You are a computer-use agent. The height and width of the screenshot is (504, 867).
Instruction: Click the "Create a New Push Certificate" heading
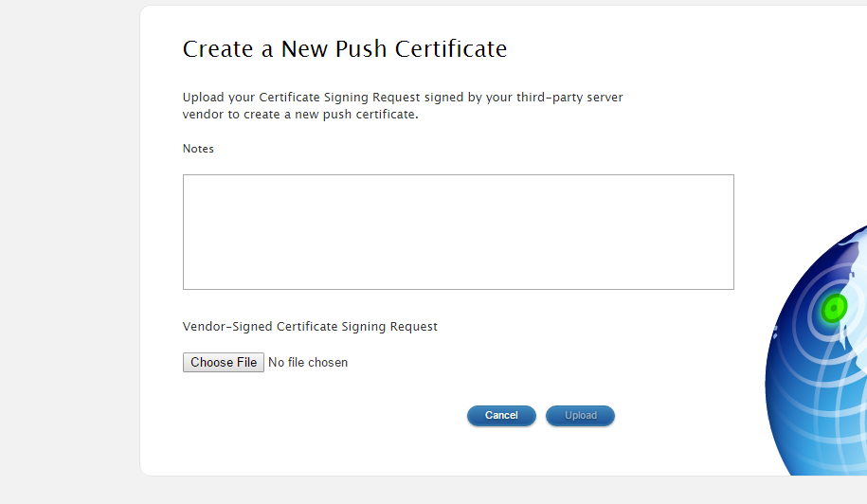345,49
